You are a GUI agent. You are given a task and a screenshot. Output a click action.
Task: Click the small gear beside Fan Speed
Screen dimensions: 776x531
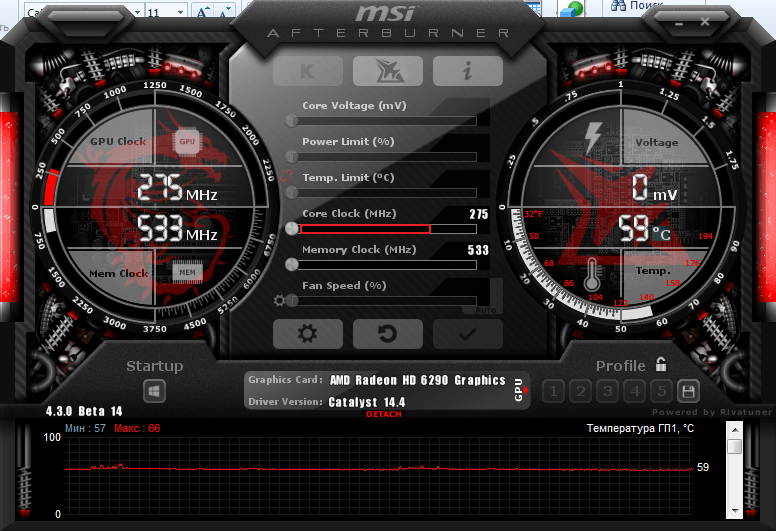280,300
